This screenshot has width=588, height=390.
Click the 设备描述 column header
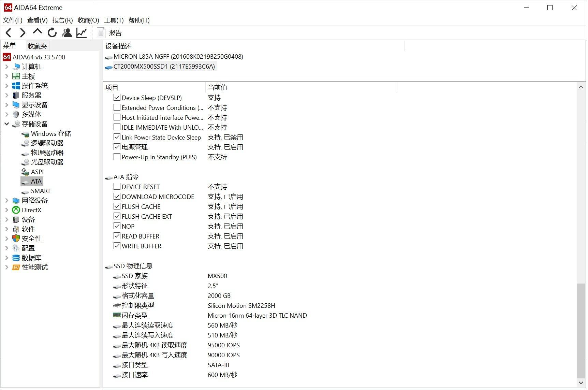point(254,46)
